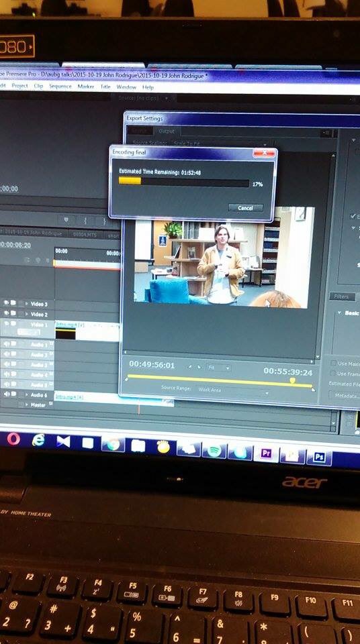
Task: Expand the Video 2 track
Action: pos(27,314)
